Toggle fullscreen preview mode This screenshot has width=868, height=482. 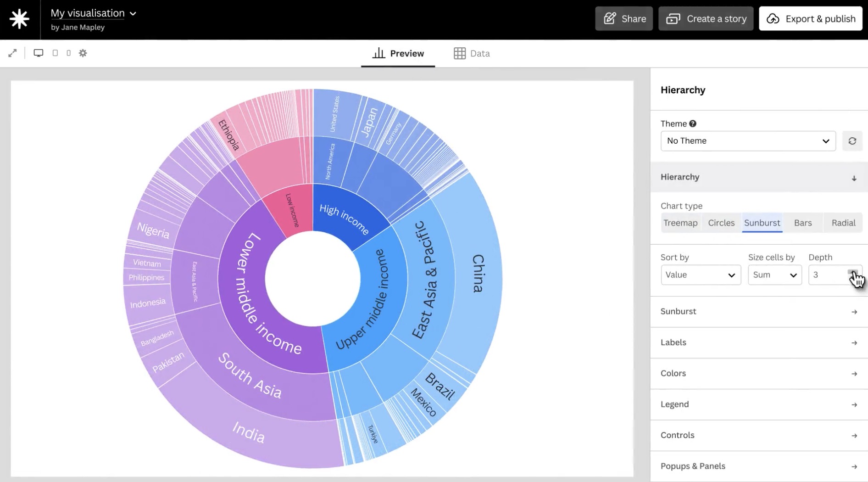pos(12,53)
